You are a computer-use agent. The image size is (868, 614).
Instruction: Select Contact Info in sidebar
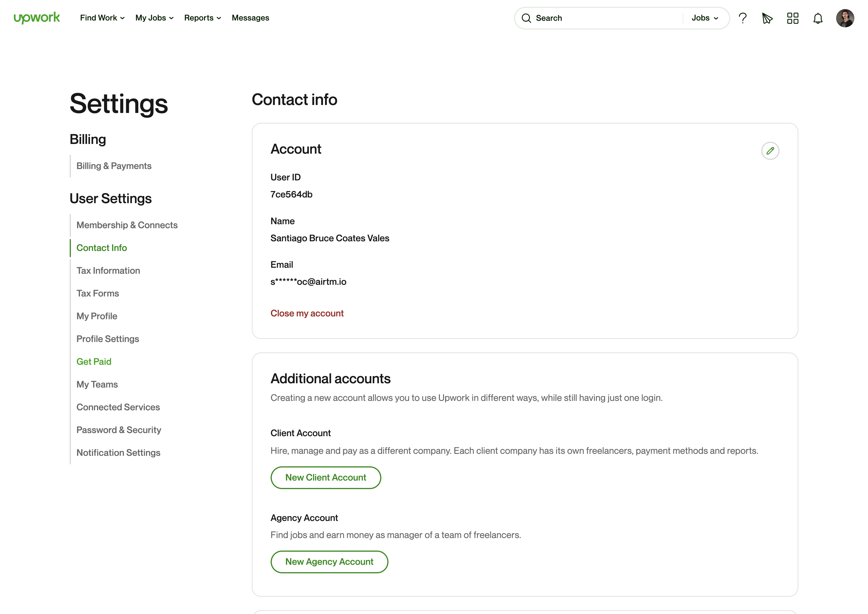pyautogui.click(x=101, y=248)
